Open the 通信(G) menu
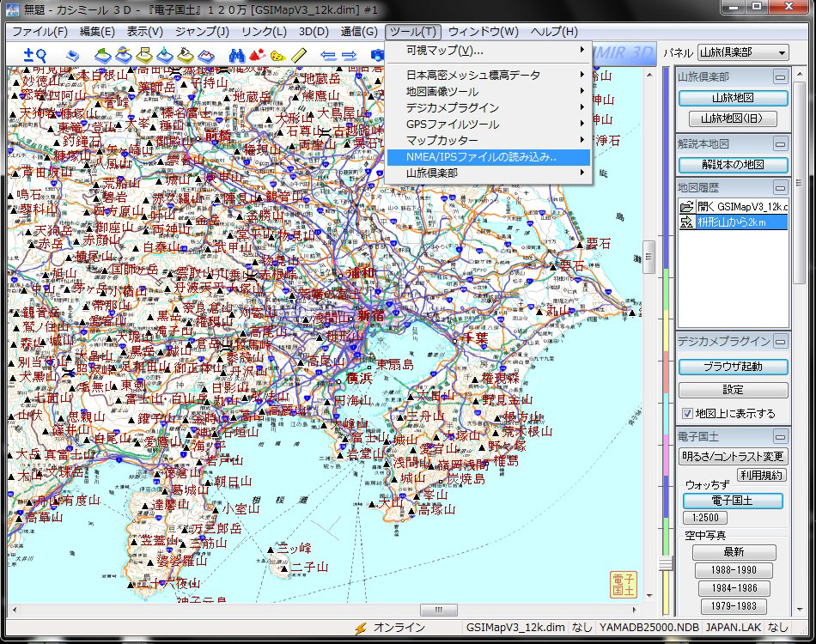This screenshot has height=644, width=816. [359, 32]
